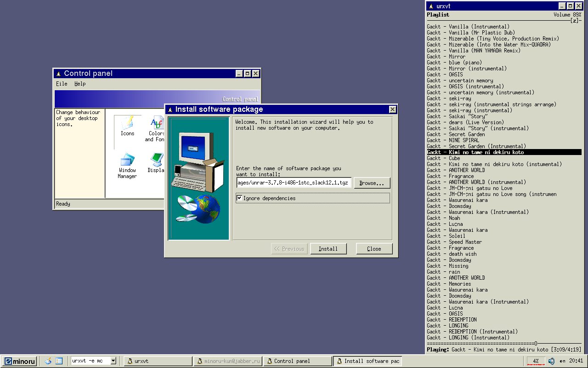The image size is (588, 368).
Task: Select highlighted track Kimi no tame ni dekiru koto
Action: pyautogui.click(x=504, y=152)
